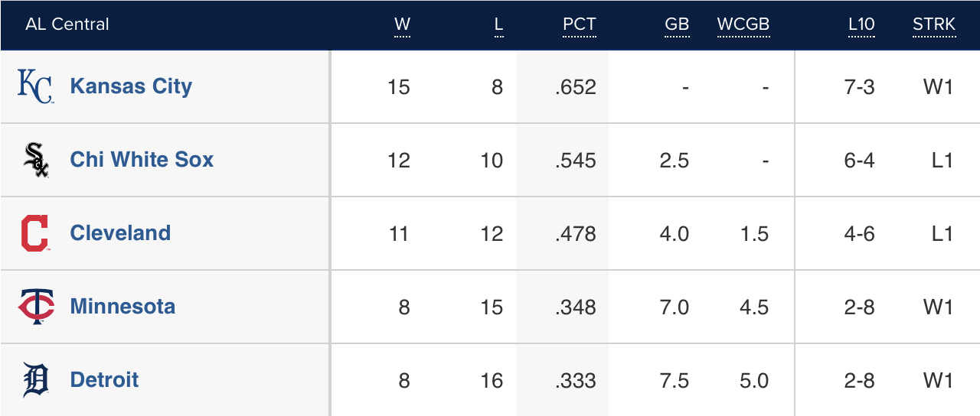Select the Detroit team link
The width and height of the screenshot is (980, 416).
pyautogui.click(x=104, y=380)
